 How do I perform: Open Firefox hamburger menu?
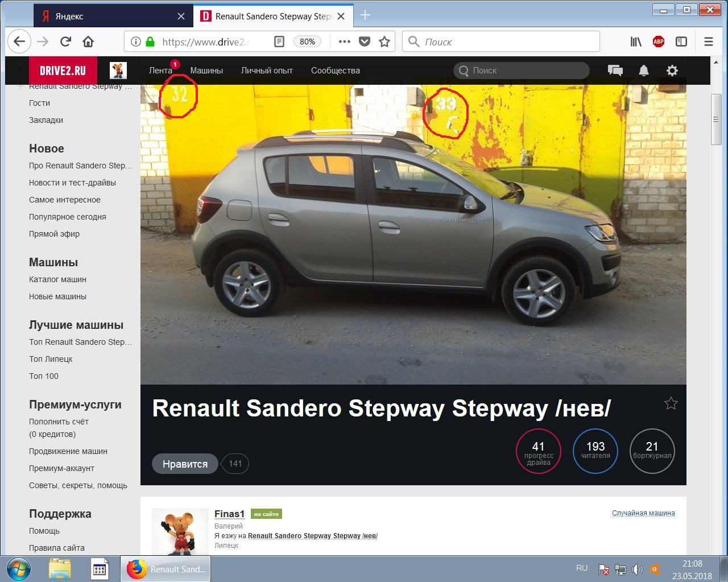pyautogui.click(x=709, y=42)
